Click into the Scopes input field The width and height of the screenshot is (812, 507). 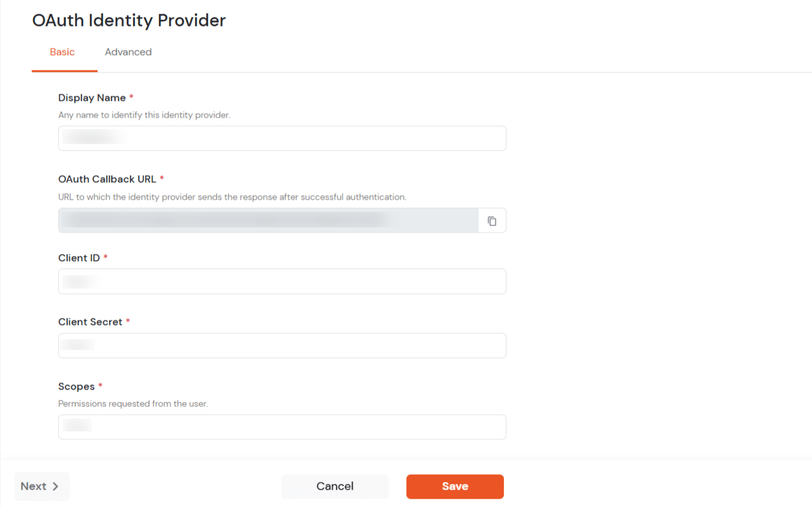click(x=282, y=427)
